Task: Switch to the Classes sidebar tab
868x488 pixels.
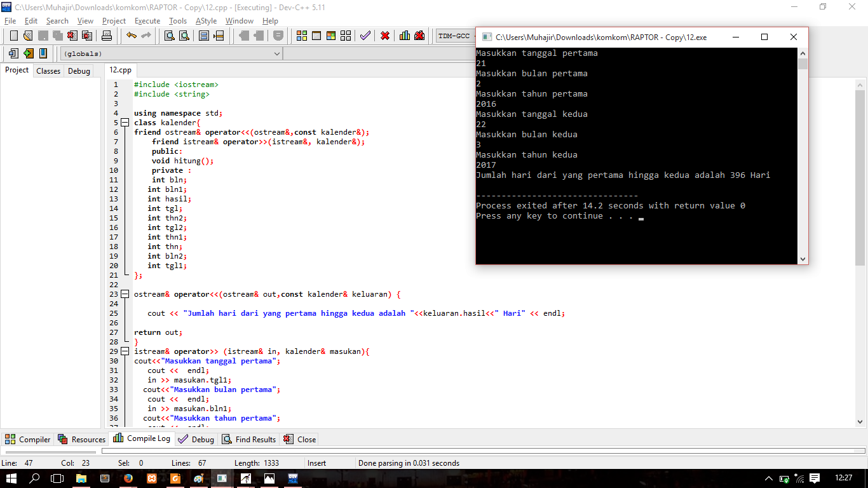Action: pos(48,71)
